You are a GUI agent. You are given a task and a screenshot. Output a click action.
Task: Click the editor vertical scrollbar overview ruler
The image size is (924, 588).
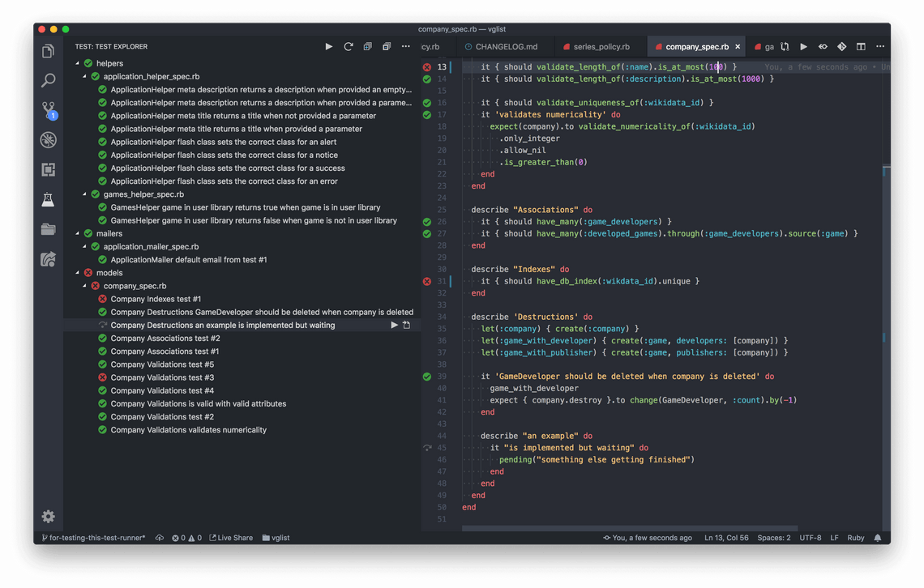coord(886,294)
